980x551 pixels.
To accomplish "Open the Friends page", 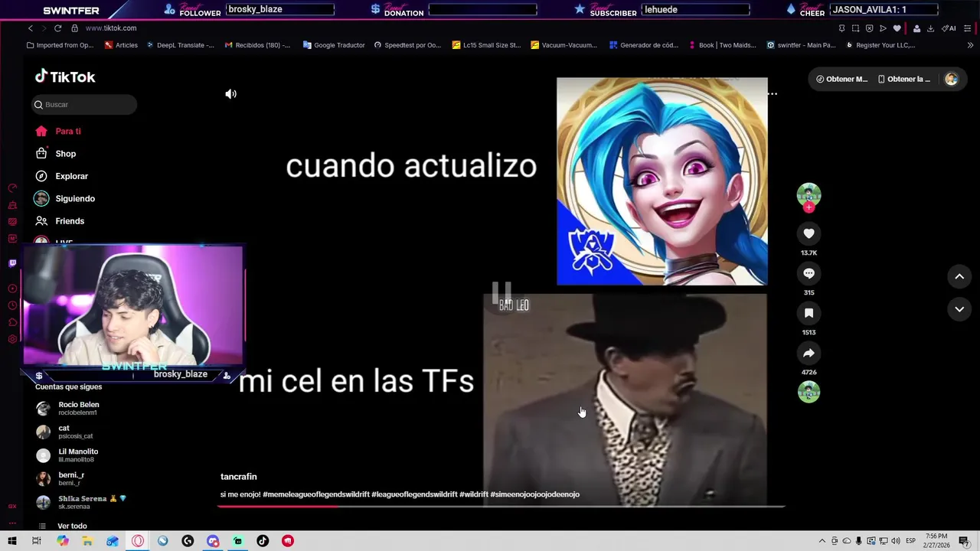I will coord(59,221).
